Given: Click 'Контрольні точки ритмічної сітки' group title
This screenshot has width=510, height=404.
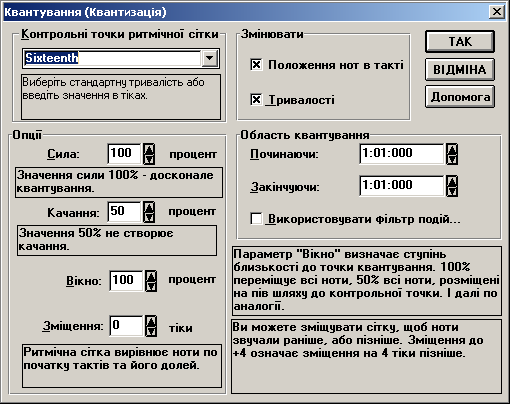Looking at the screenshot, I should (x=120, y=34).
